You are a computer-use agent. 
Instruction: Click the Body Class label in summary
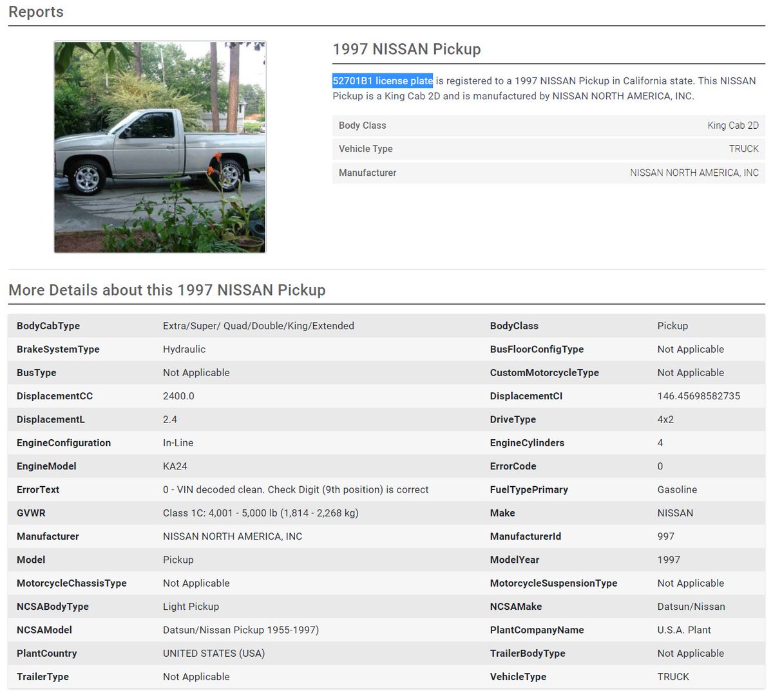tap(363, 126)
